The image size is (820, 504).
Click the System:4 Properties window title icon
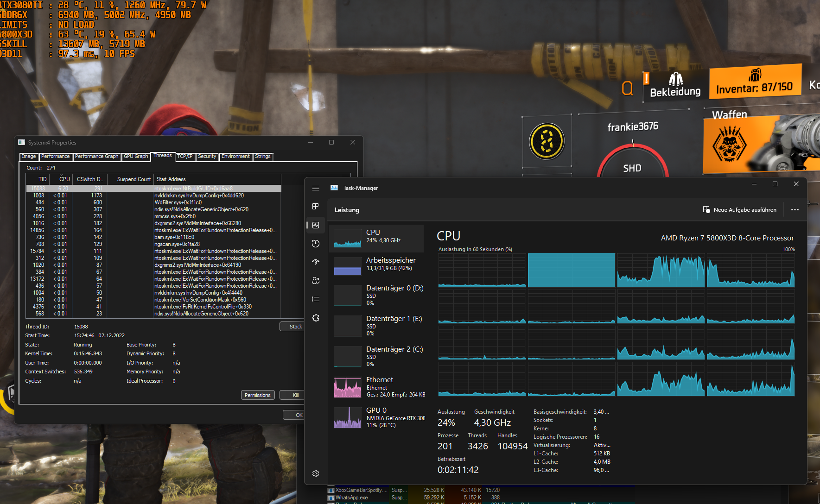(x=22, y=142)
